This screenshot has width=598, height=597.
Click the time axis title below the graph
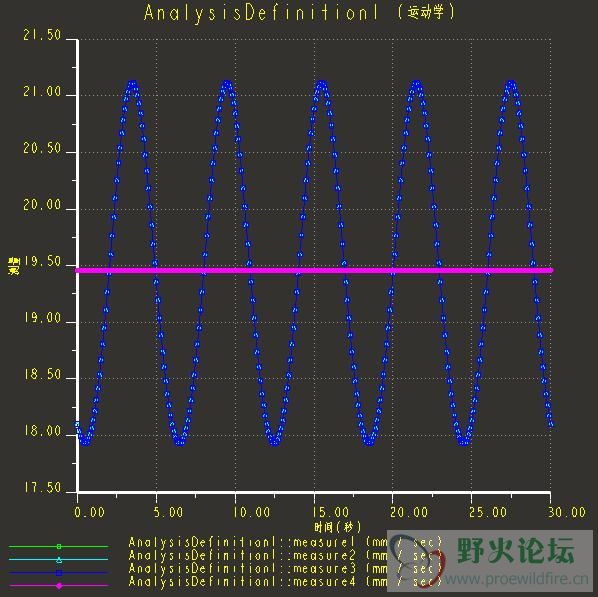[x=338, y=528]
